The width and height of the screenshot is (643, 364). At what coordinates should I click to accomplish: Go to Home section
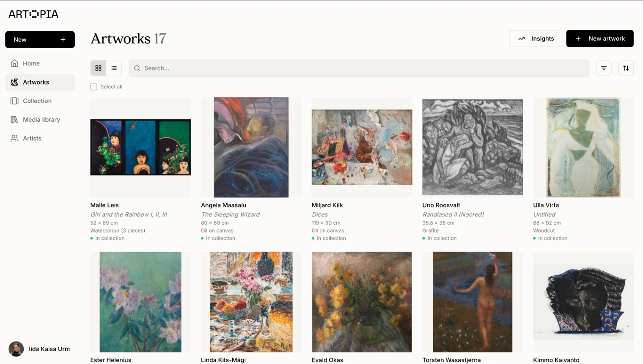click(x=40, y=63)
